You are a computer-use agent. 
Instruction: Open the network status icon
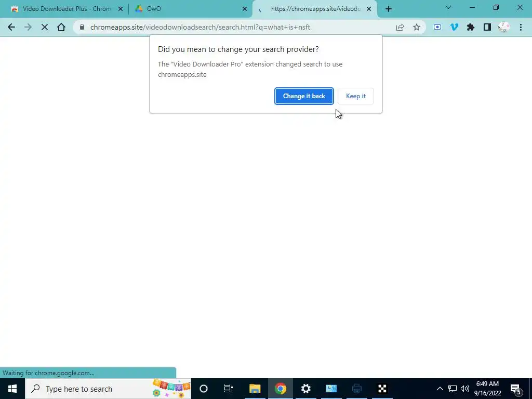pyautogui.click(x=453, y=389)
